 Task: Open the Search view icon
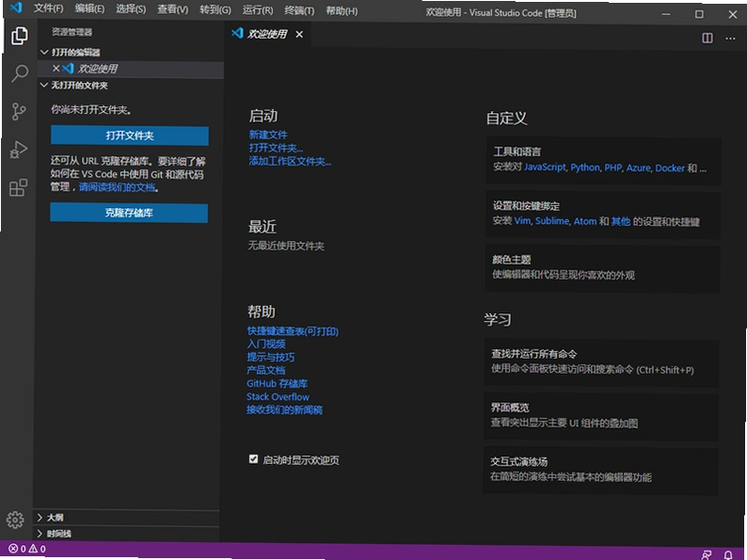tap(19, 73)
